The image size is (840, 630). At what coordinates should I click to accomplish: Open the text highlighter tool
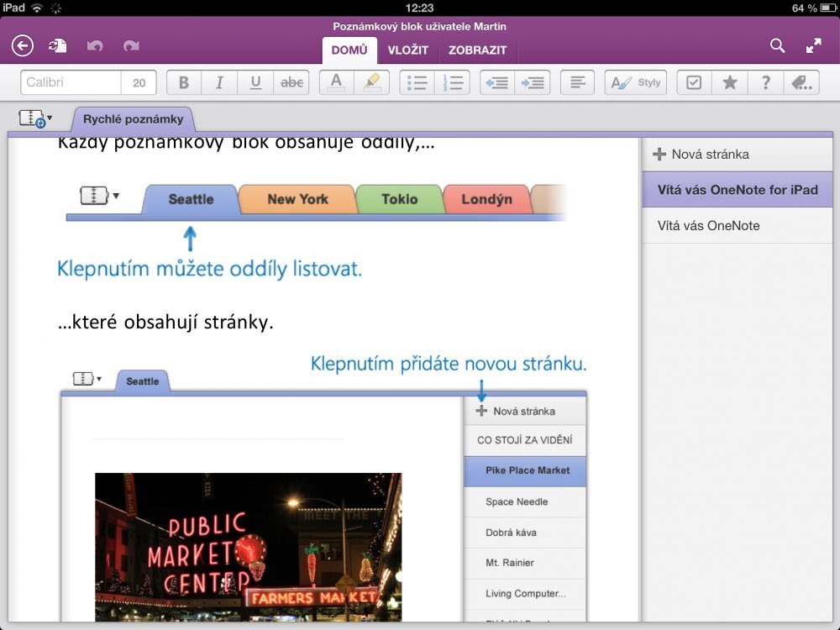[x=372, y=81]
